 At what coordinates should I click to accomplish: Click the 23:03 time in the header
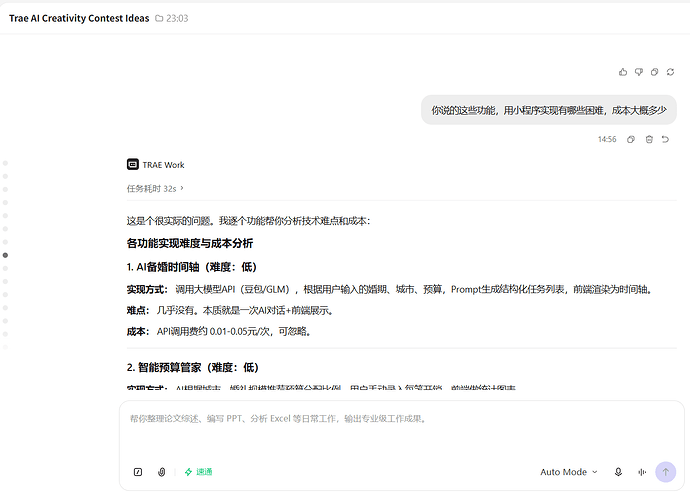pyautogui.click(x=177, y=18)
